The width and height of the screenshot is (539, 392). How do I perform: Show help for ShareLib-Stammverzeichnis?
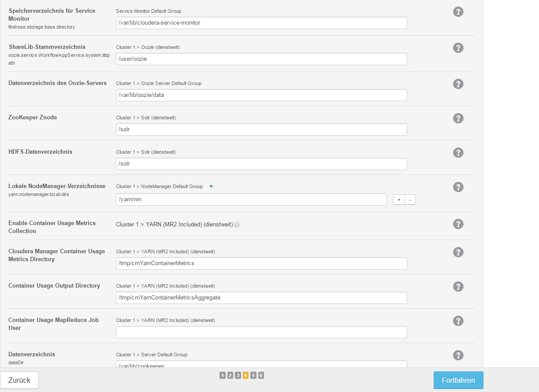click(458, 48)
